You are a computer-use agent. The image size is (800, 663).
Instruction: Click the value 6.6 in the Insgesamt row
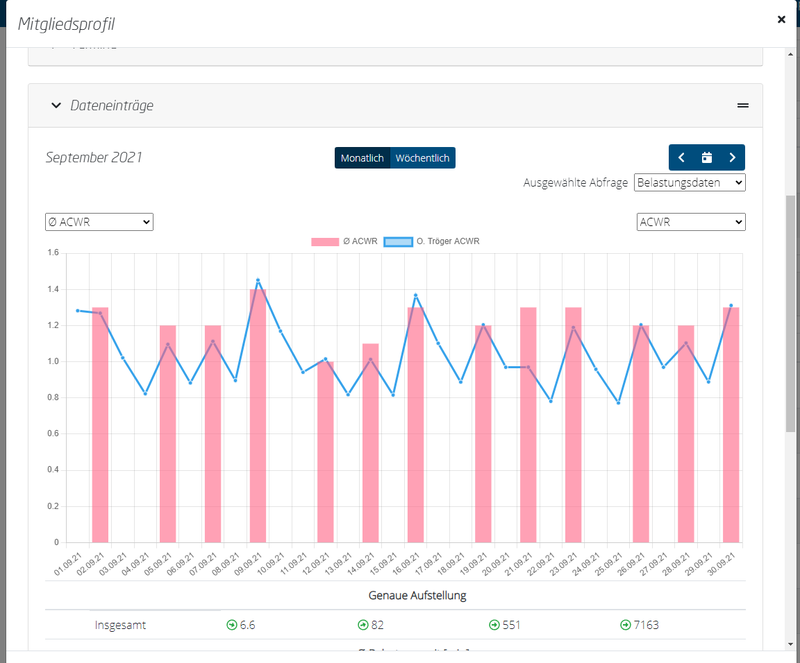pos(247,625)
